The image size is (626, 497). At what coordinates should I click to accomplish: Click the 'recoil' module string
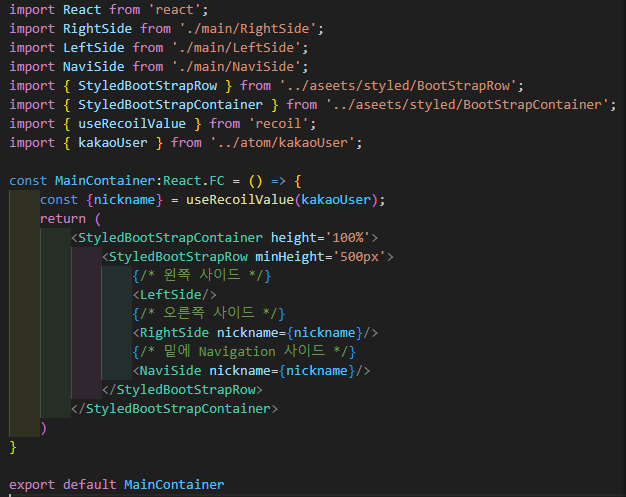[x=279, y=124]
